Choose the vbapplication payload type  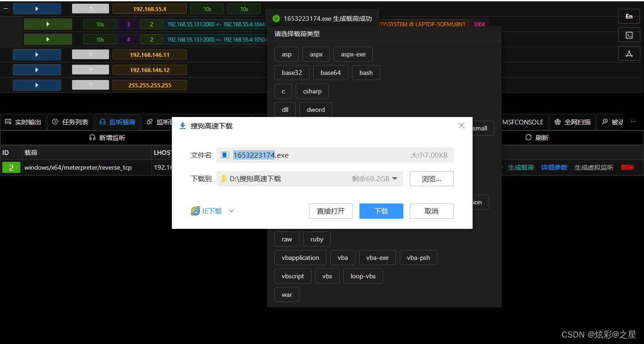[x=300, y=258]
